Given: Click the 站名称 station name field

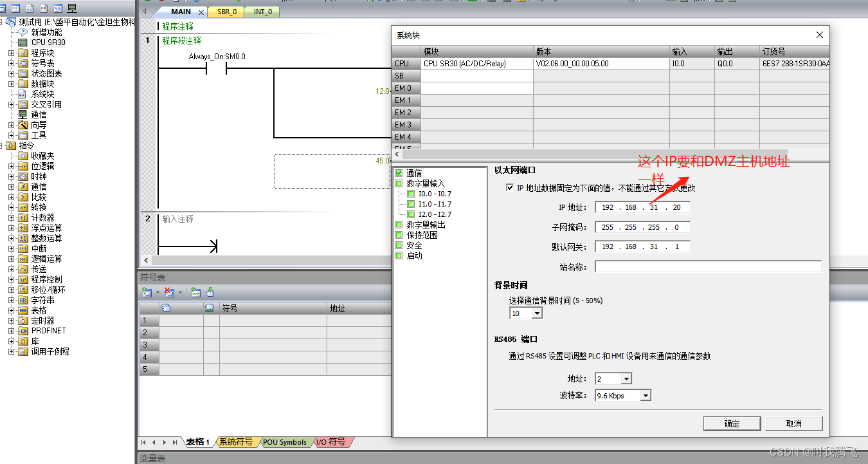Looking at the screenshot, I should 708,266.
